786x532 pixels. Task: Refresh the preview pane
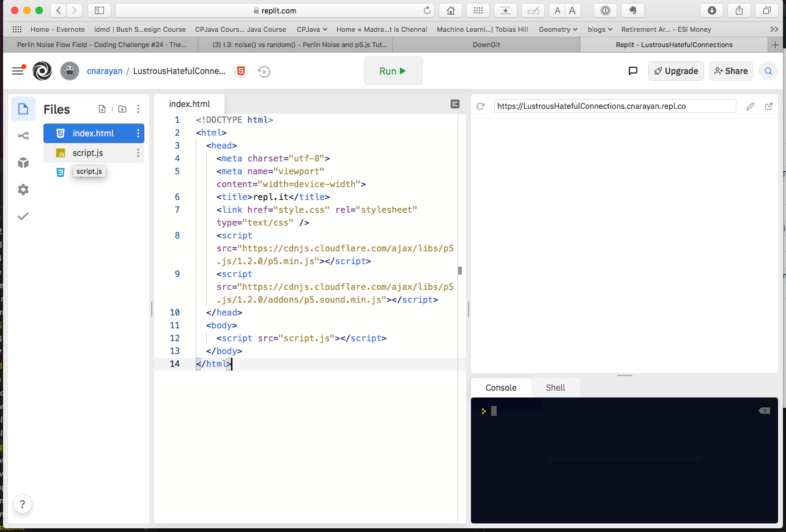tap(480, 106)
